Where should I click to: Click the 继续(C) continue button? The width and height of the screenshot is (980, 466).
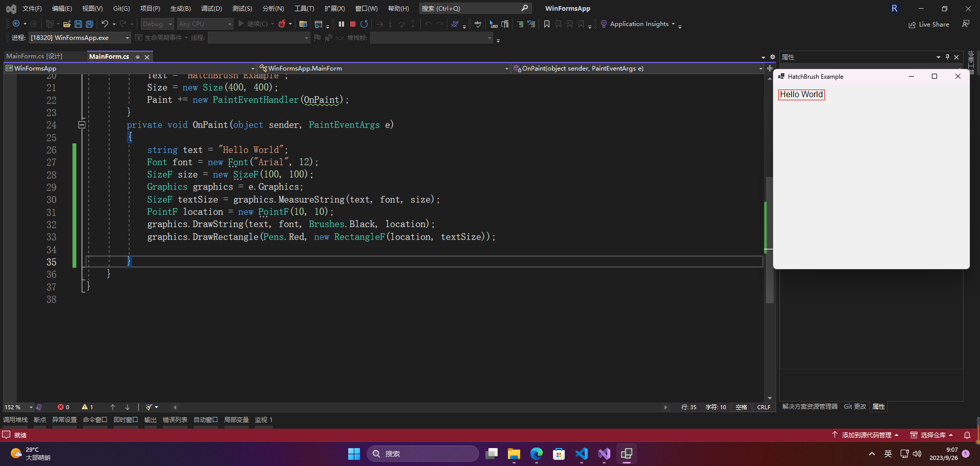[x=253, y=24]
